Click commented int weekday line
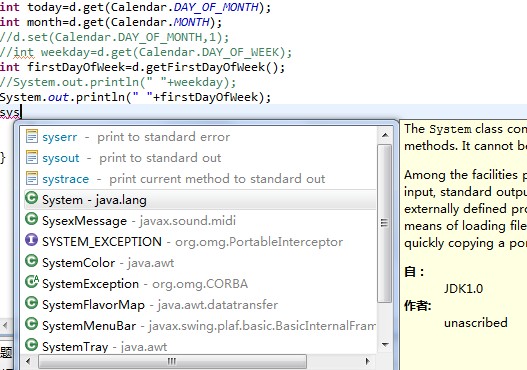Image resolution: width=527 pixels, height=370 pixels. coord(146,52)
